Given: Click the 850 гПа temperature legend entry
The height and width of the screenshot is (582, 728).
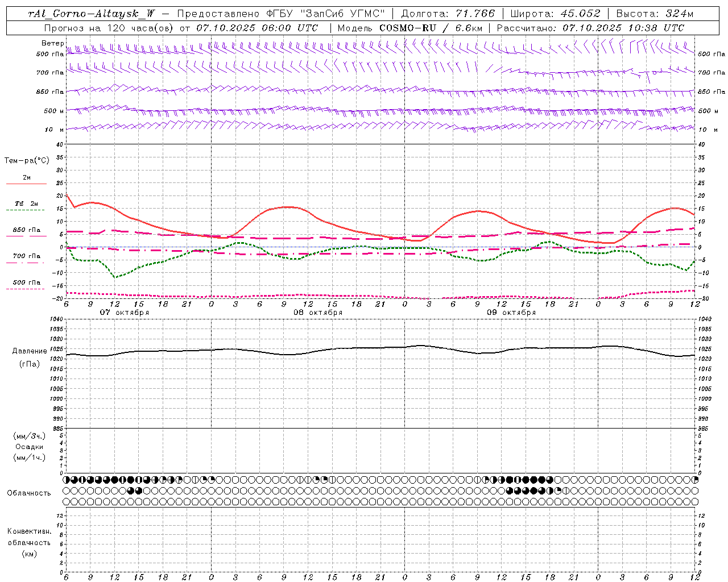Looking at the screenshot, I should click(27, 230).
